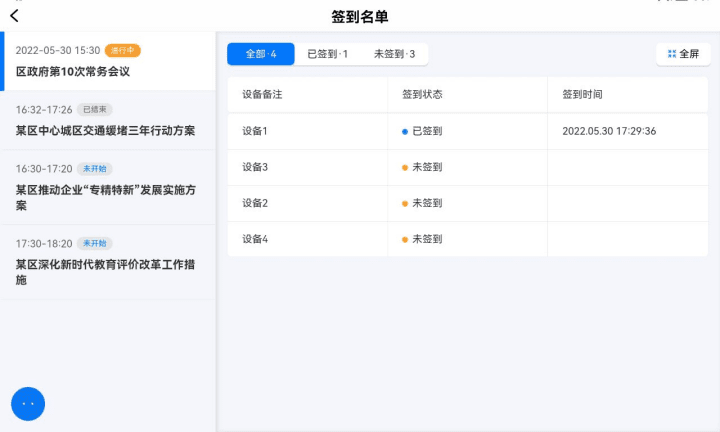Click the 进行中 status badge
Screen dimensions: 720x432
(x=123, y=50)
